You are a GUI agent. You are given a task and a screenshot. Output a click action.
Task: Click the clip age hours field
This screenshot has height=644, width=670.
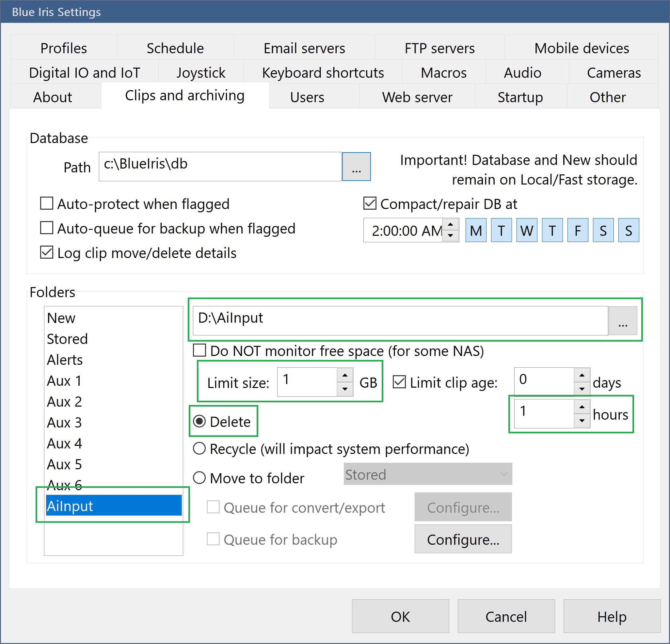[544, 414]
